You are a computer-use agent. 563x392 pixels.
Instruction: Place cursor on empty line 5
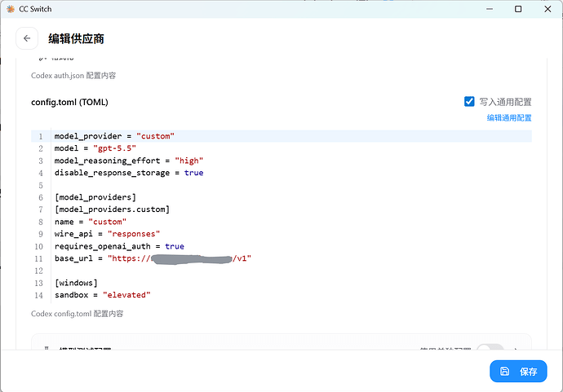[x=291, y=185]
